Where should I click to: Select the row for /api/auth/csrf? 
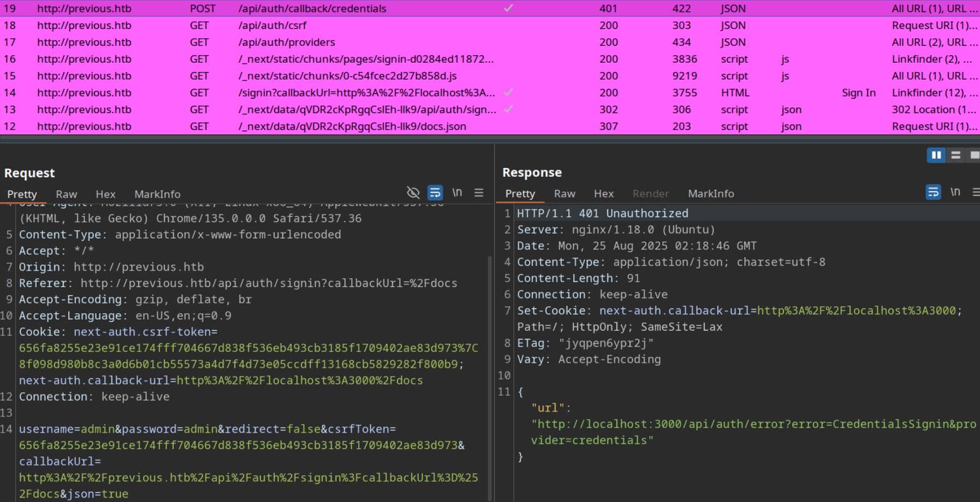490,26
